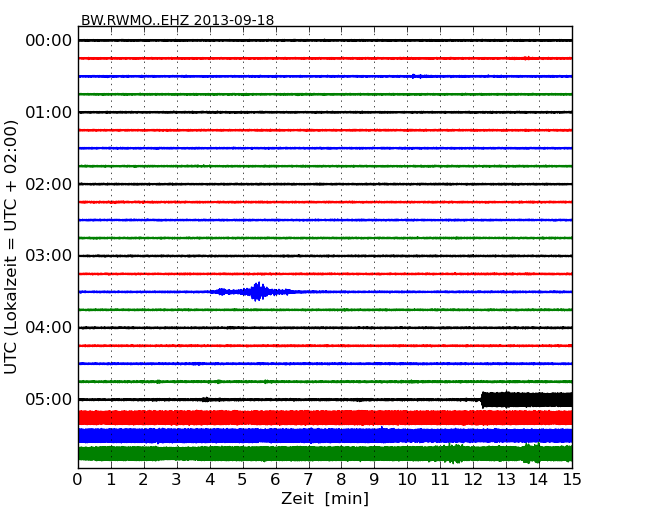This screenshot has height=520, width=650.
Task: Click the UTC Lokalzeit vertical axis label
Action: click(x=11, y=248)
